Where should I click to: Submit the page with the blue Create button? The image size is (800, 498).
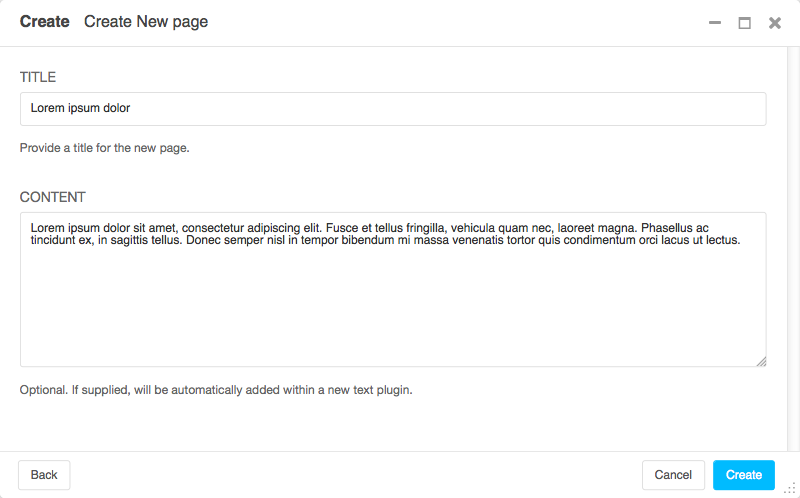tap(743, 475)
